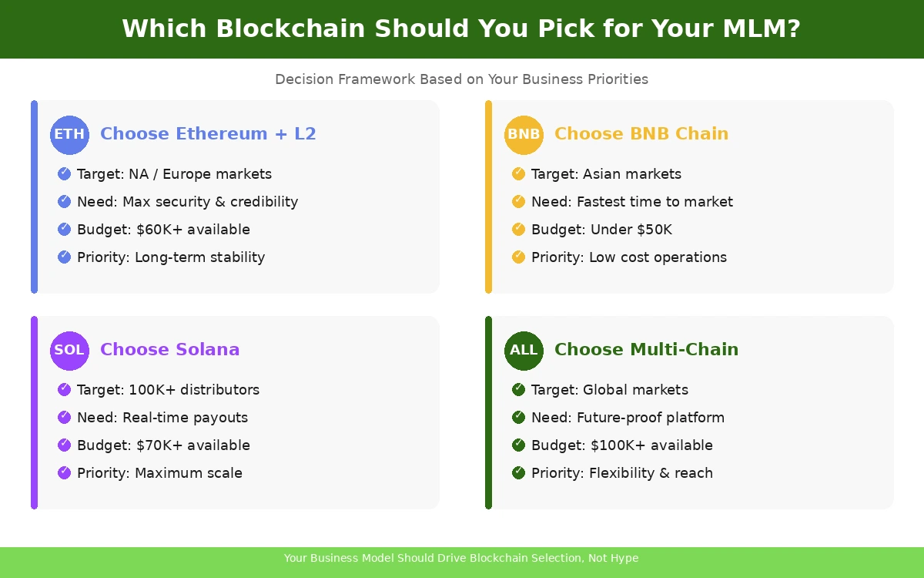Click the footer tagline about Hype
The image size is (924, 578).
pyautogui.click(x=461, y=559)
